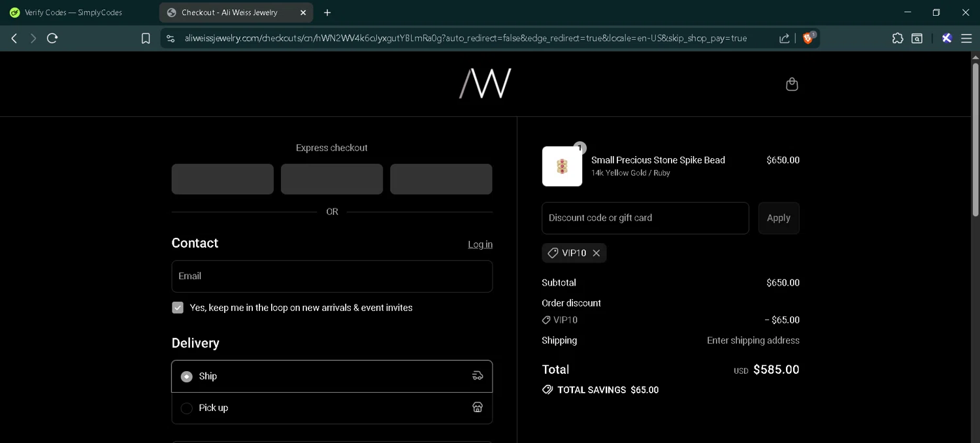Viewport: 980px width, 443px height.
Task: Open a new browser tab
Action: (x=327, y=12)
